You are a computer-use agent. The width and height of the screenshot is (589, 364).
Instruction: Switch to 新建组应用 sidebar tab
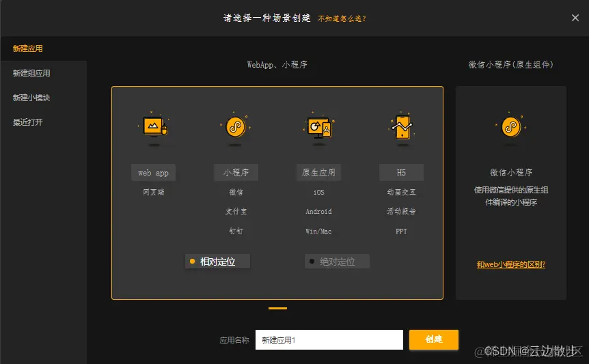tap(44, 73)
